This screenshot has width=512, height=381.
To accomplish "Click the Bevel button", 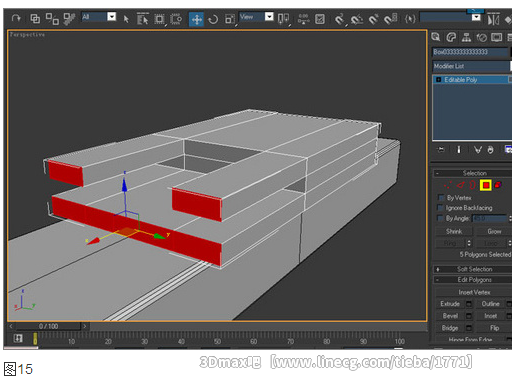I will pos(450,316).
